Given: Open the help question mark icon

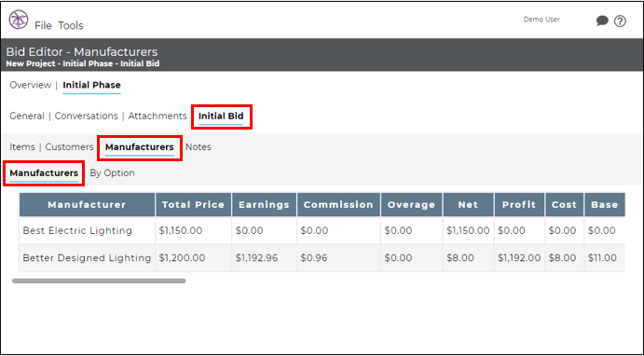Looking at the screenshot, I should click(620, 21).
